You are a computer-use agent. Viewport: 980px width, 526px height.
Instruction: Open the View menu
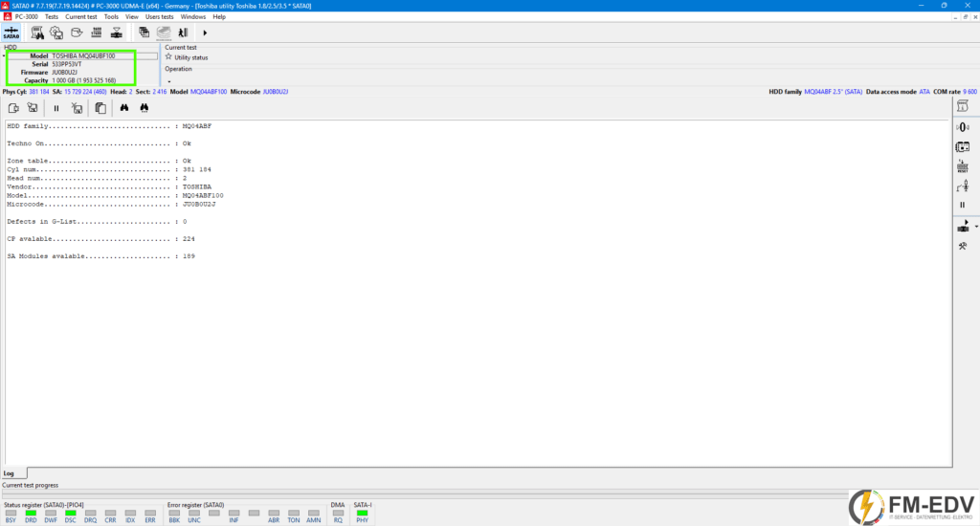[132, 17]
